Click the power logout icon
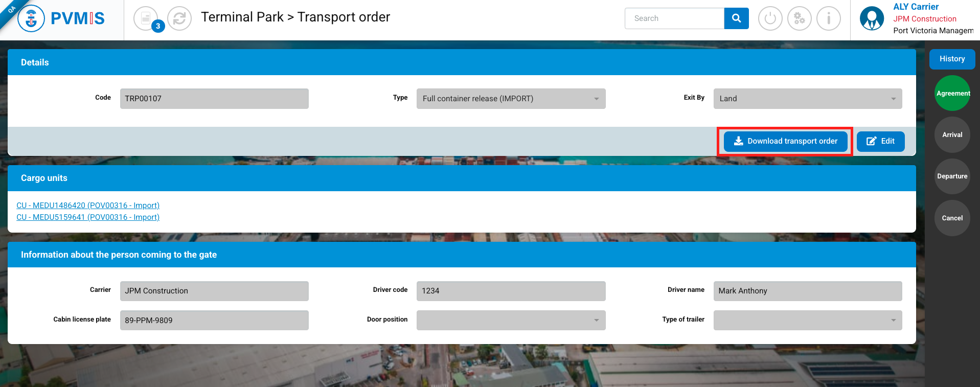Image resolution: width=980 pixels, height=387 pixels. pos(770,19)
